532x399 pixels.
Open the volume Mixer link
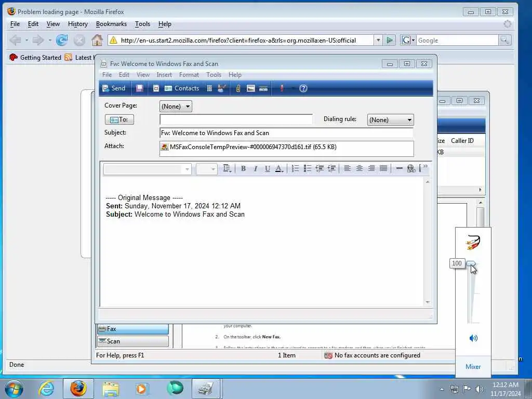pyautogui.click(x=473, y=366)
